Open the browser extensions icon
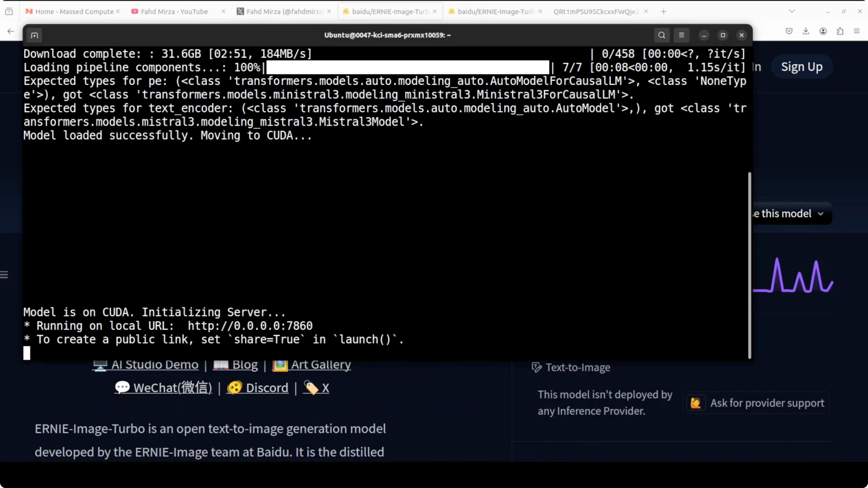868x488 pixels. [840, 31]
